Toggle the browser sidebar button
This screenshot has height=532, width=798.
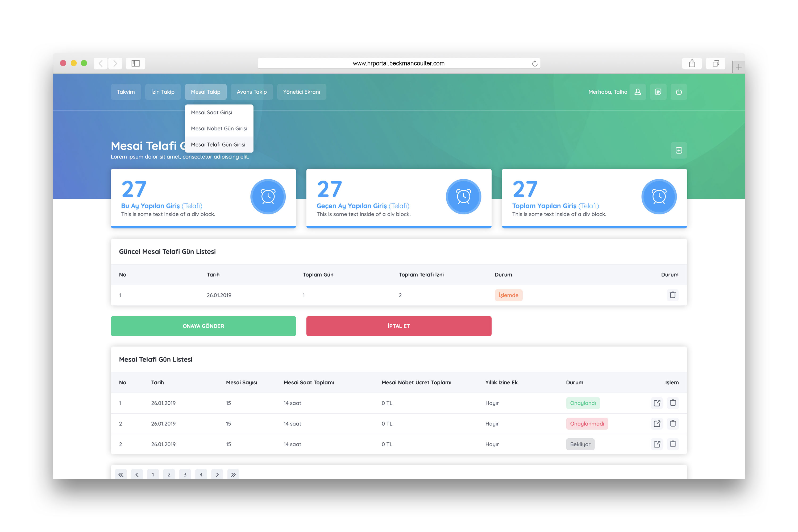(135, 64)
